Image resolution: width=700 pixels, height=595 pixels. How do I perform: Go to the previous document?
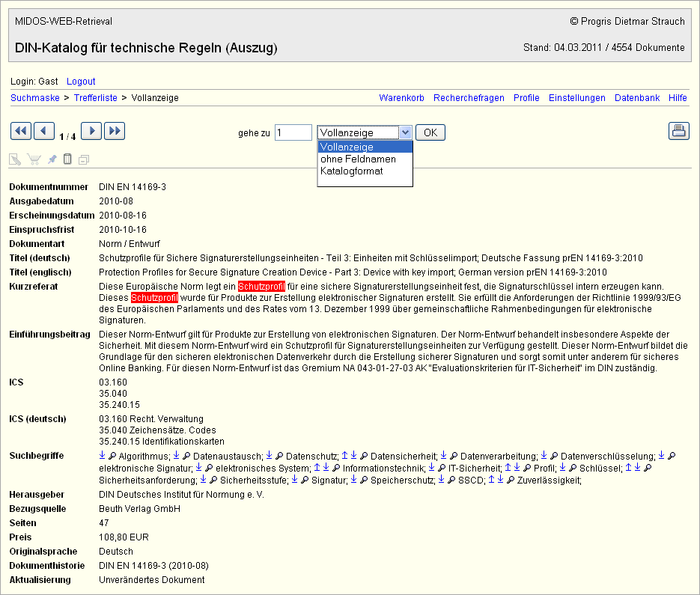pos(44,132)
